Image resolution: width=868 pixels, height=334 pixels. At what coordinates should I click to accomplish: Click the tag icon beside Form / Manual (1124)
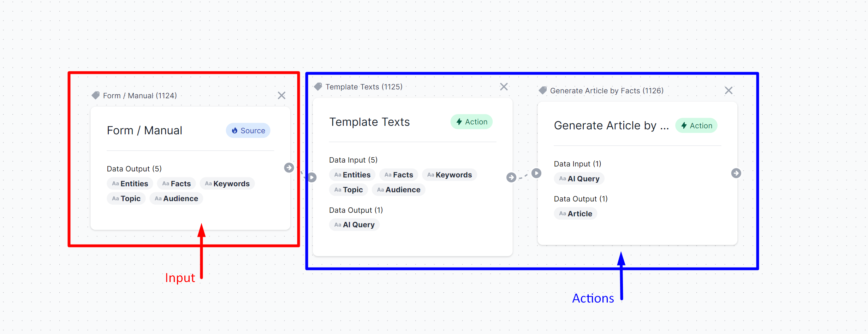pos(95,95)
